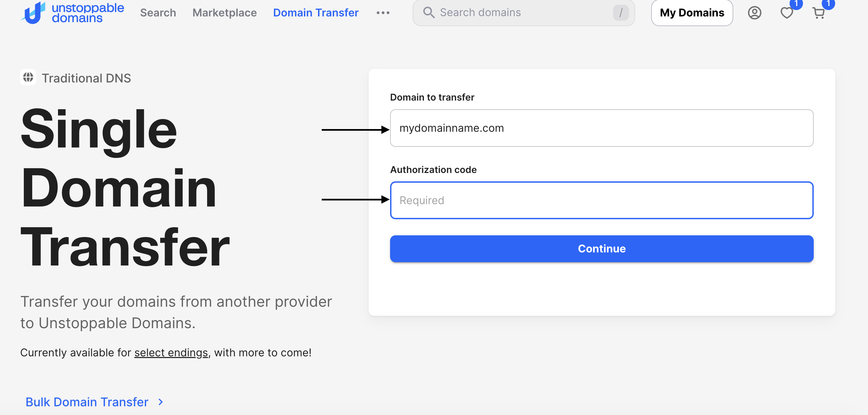Open the shopping cart icon
The height and width of the screenshot is (415, 868).
point(818,13)
